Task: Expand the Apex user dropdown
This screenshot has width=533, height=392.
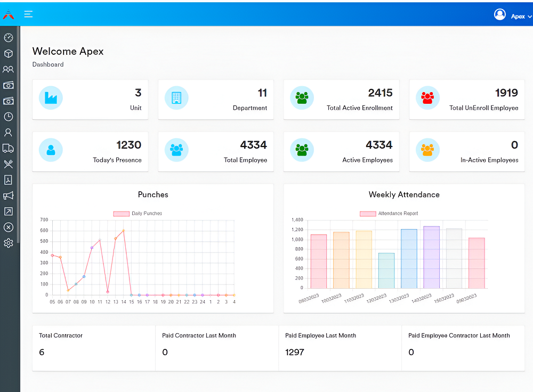Action: click(521, 17)
